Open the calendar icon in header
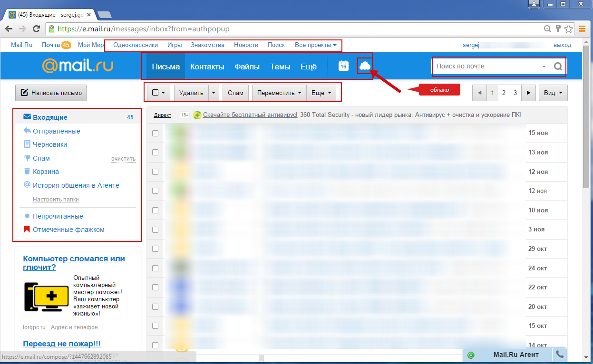 tap(343, 66)
